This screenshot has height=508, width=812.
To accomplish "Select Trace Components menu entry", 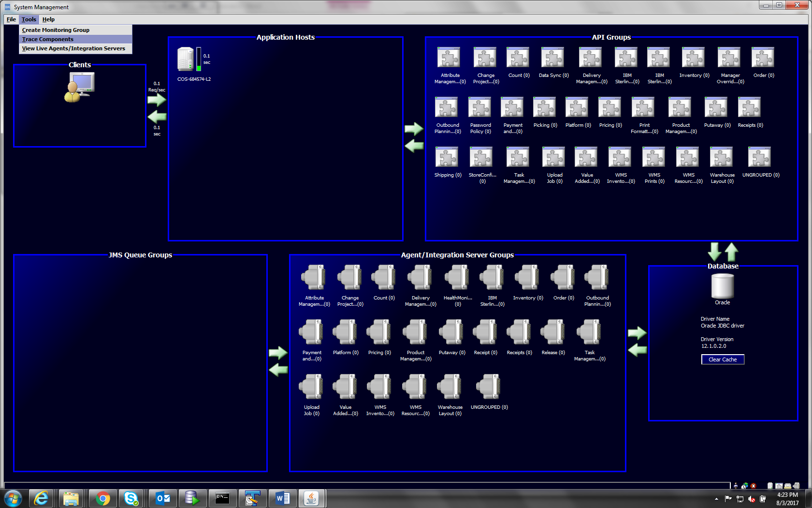I will 48,39.
